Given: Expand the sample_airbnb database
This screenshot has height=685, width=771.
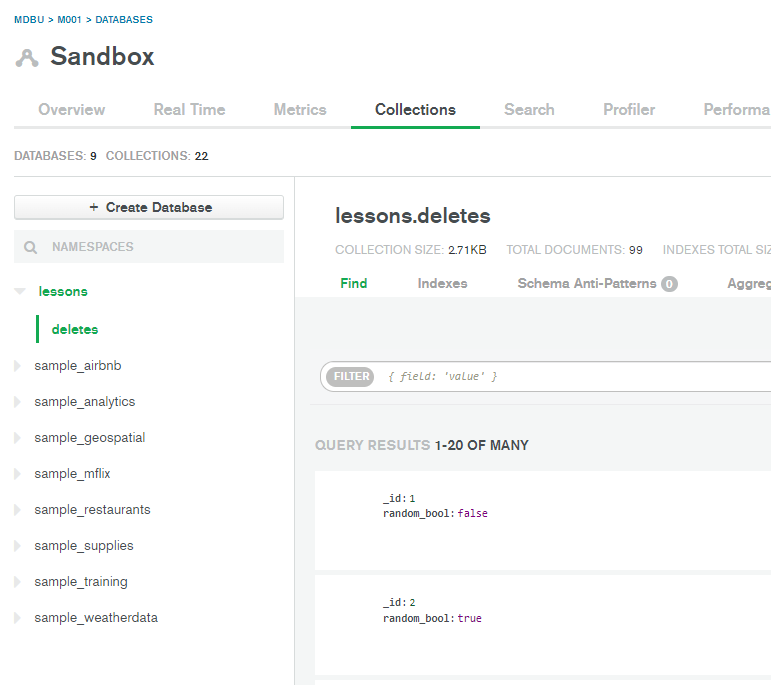Looking at the screenshot, I should pyautogui.click(x=17, y=366).
